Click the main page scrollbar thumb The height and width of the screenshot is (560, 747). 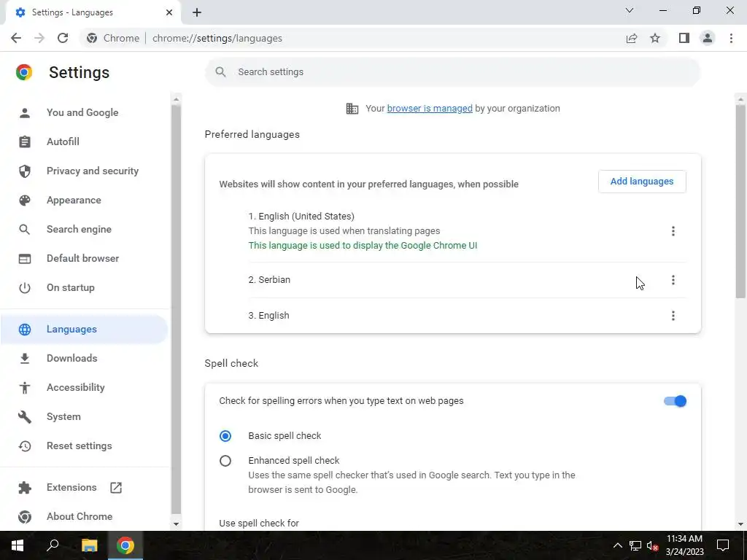click(740, 201)
